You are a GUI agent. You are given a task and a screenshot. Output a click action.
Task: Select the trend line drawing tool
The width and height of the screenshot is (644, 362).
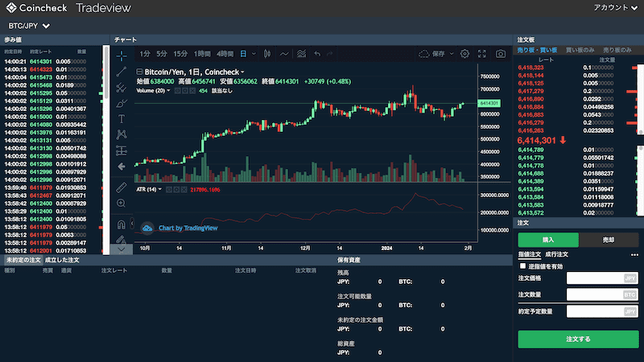pyautogui.click(x=122, y=72)
